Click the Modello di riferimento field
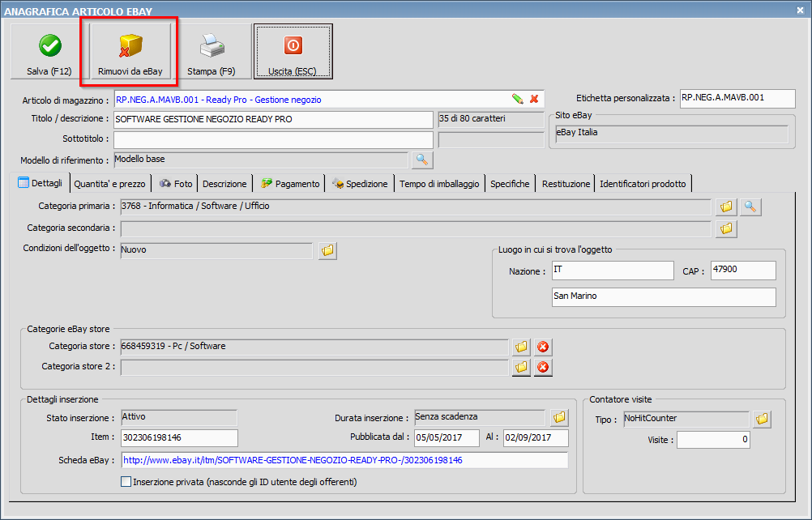The width and height of the screenshot is (812, 520). (x=261, y=160)
